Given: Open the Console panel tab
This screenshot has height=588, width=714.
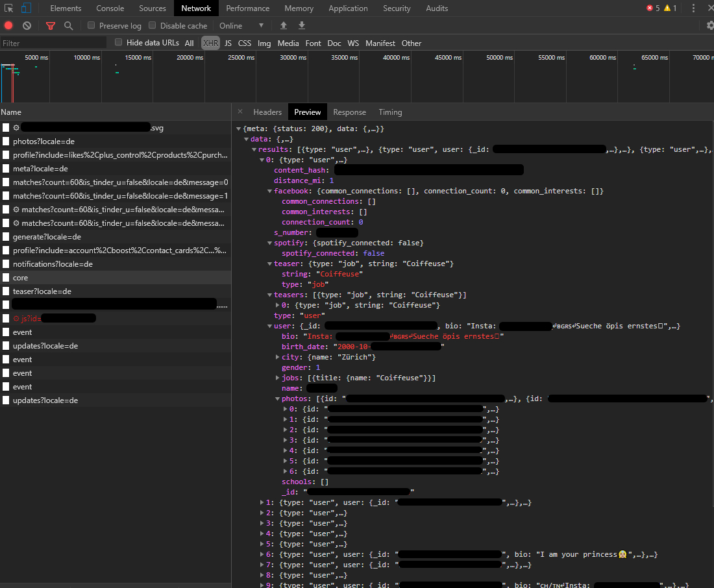Looking at the screenshot, I should point(110,8).
